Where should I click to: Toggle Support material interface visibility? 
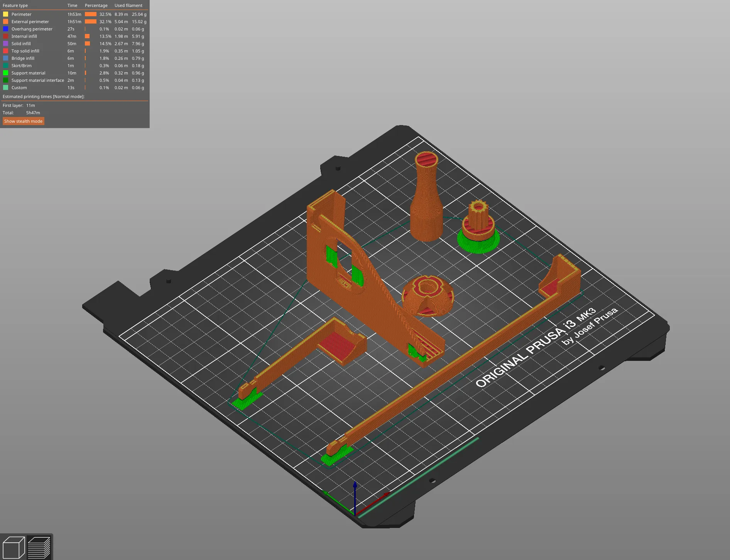pyautogui.click(x=37, y=80)
